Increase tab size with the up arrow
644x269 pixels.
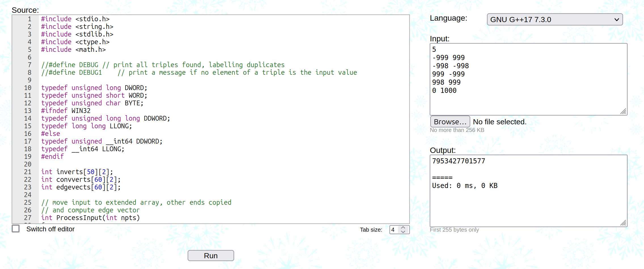[403, 227]
